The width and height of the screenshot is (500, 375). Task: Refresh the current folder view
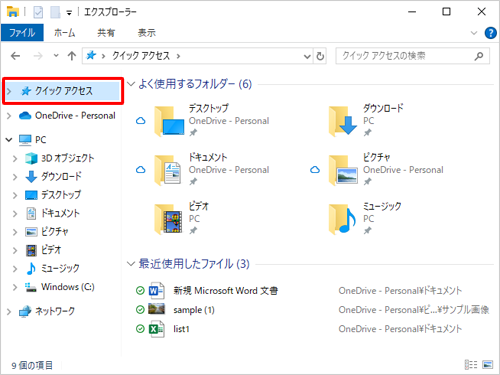pyautogui.click(x=320, y=56)
